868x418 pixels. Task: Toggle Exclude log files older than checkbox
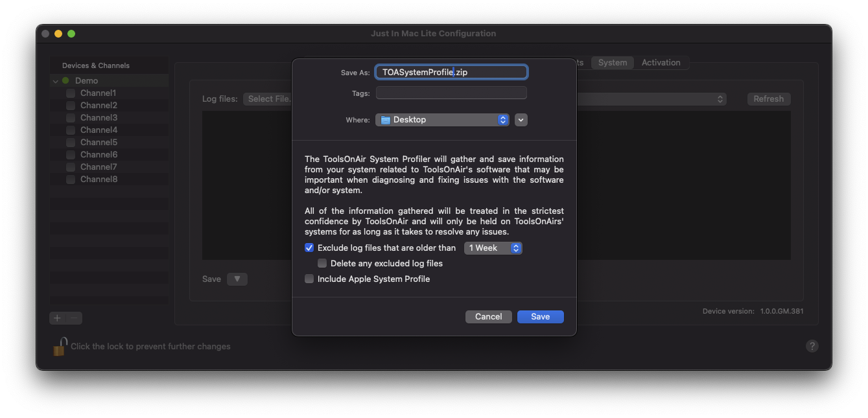pos(309,248)
